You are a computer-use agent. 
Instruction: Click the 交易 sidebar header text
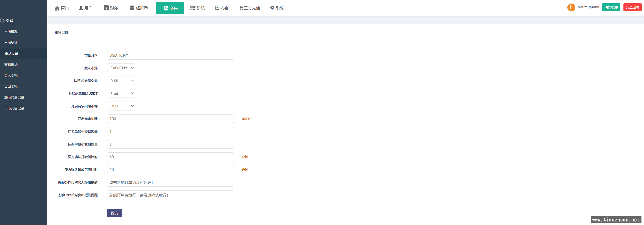9,21
